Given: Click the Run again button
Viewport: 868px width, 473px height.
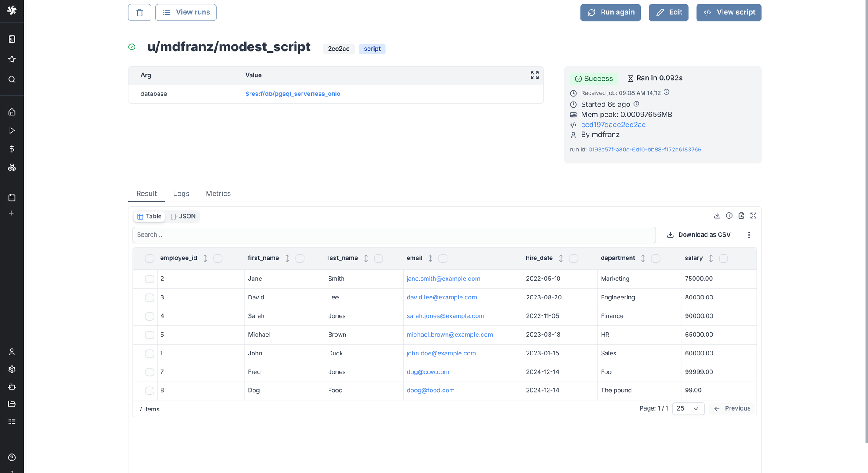Looking at the screenshot, I should 610,13.
